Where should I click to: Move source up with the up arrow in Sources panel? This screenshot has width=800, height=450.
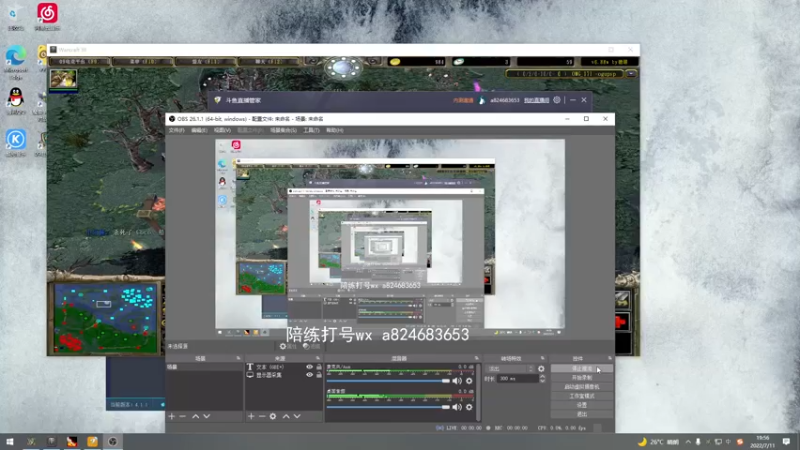(x=286, y=416)
